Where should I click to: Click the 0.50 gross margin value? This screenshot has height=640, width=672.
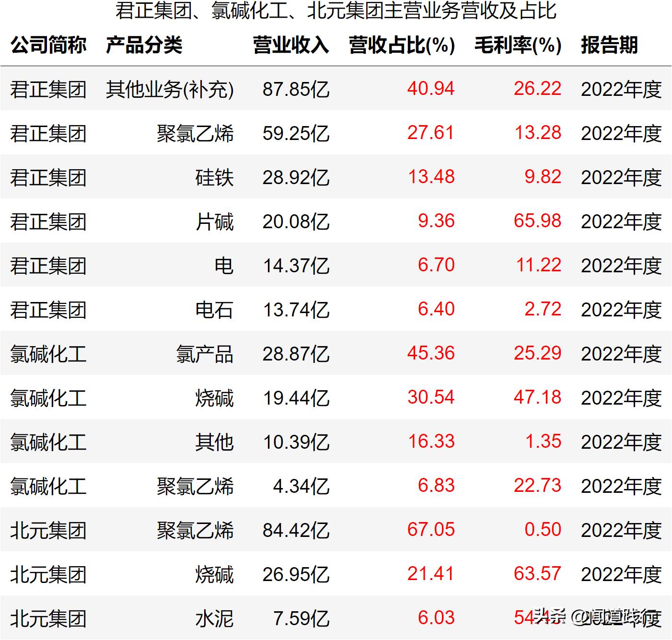point(543,530)
